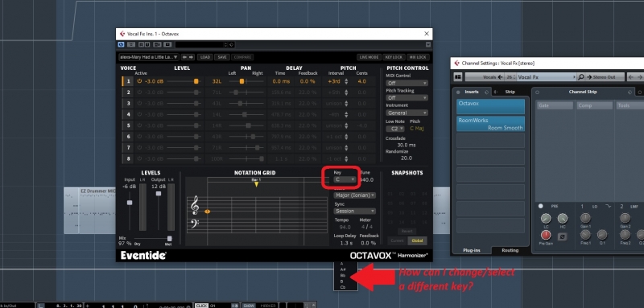Click the yellow Bar 1 playhead marker
This screenshot has width=644, height=308.
(256, 184)
